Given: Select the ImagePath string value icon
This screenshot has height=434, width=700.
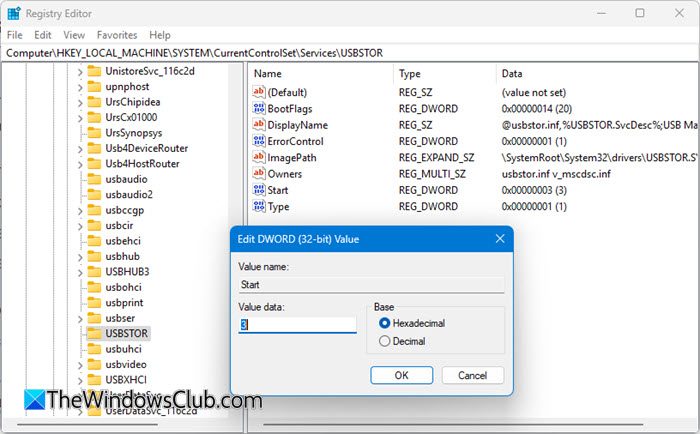Looking at the screenshot, I should (258, 157).
